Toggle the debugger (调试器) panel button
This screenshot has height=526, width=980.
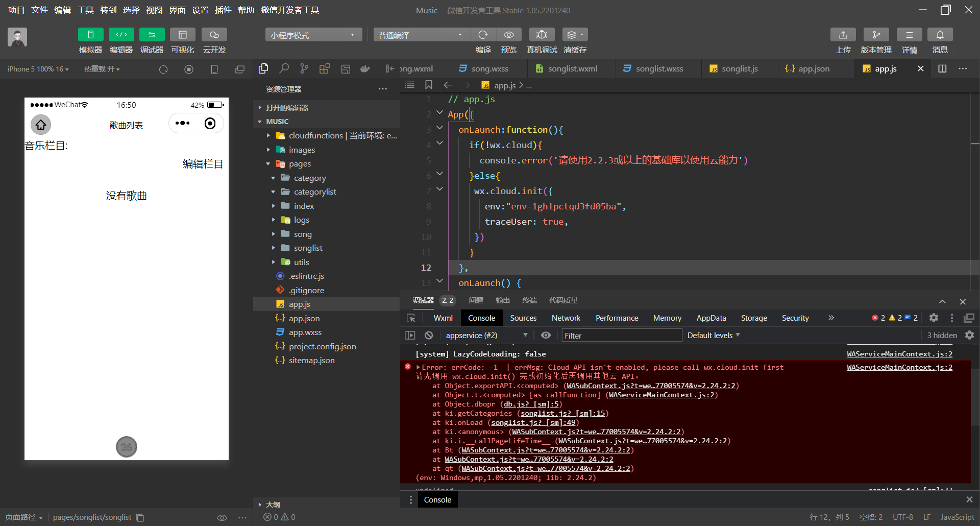(x=152, y=35)
